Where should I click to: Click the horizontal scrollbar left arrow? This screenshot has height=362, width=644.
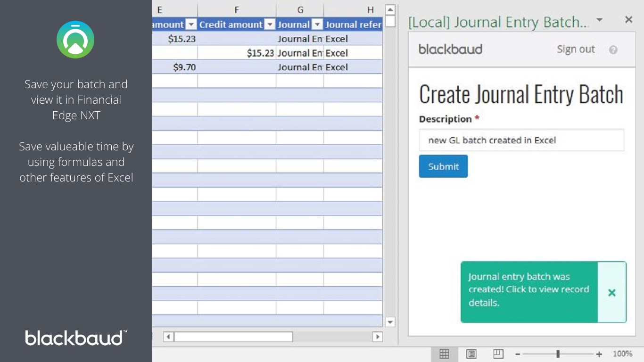tap(168, 337)
